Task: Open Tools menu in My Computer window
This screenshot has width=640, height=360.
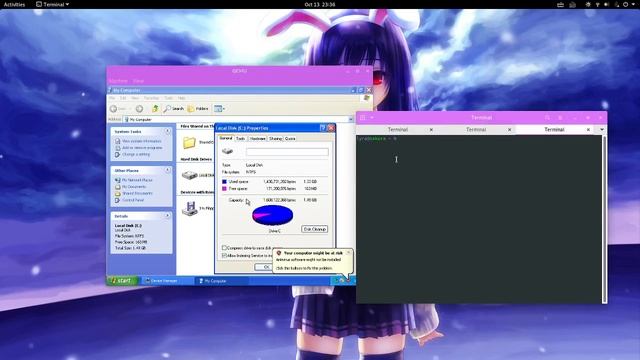Action: point(169,98)
